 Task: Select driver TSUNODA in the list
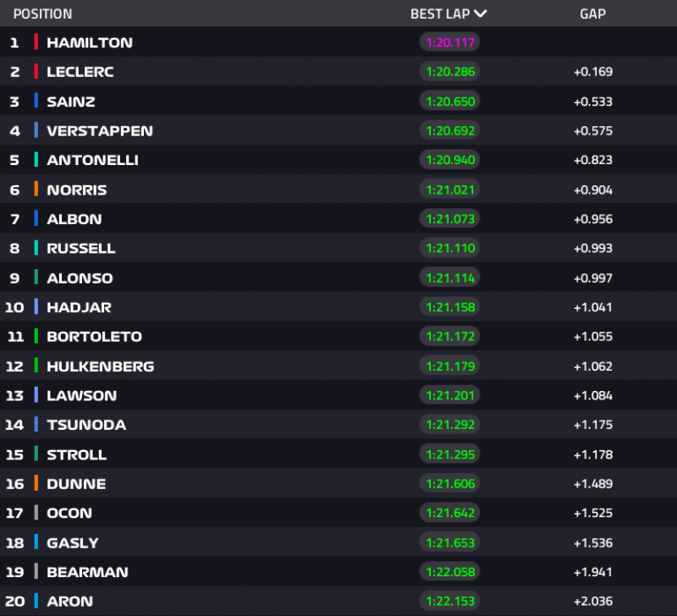(86, 425)
